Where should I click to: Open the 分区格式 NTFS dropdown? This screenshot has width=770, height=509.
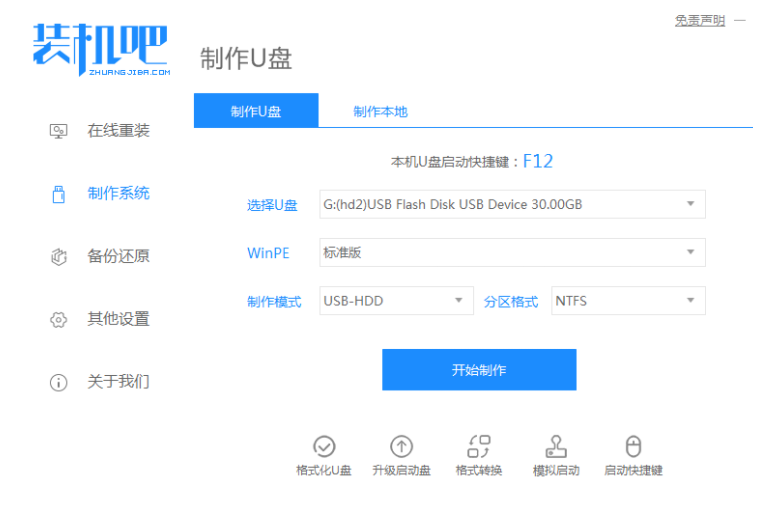(x=628, y=301)
